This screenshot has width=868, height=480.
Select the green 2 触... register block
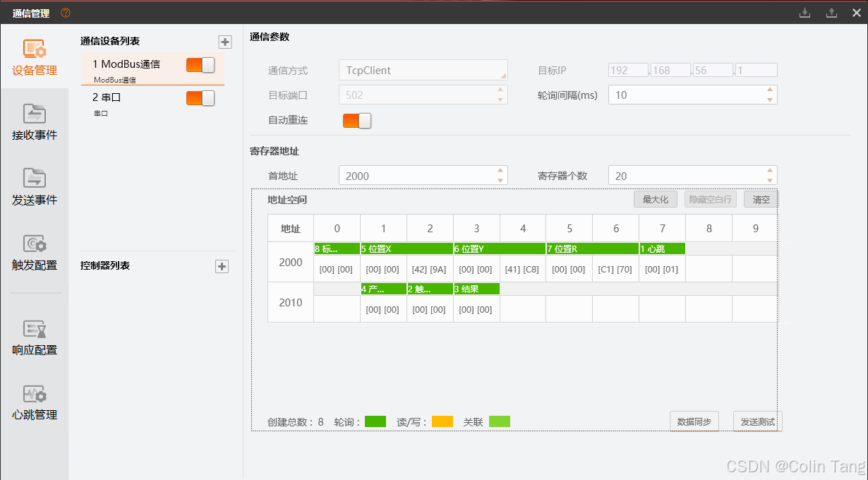(430, 289)
